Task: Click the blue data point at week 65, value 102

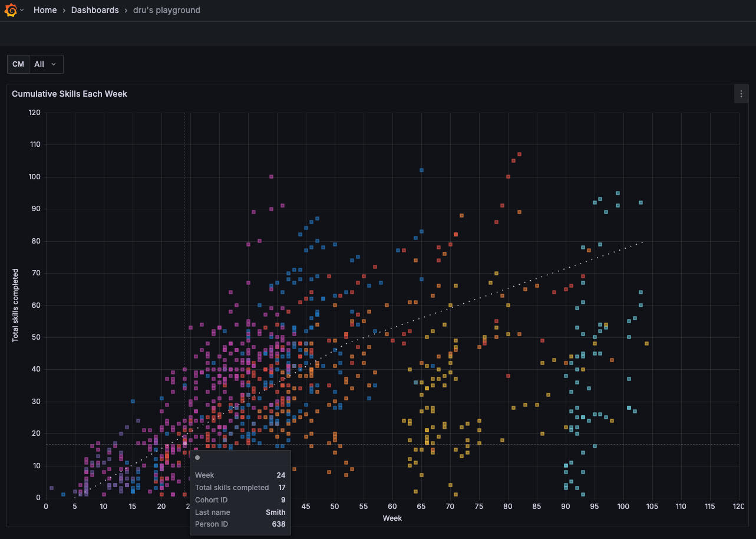Action: [x=421, y=170]
